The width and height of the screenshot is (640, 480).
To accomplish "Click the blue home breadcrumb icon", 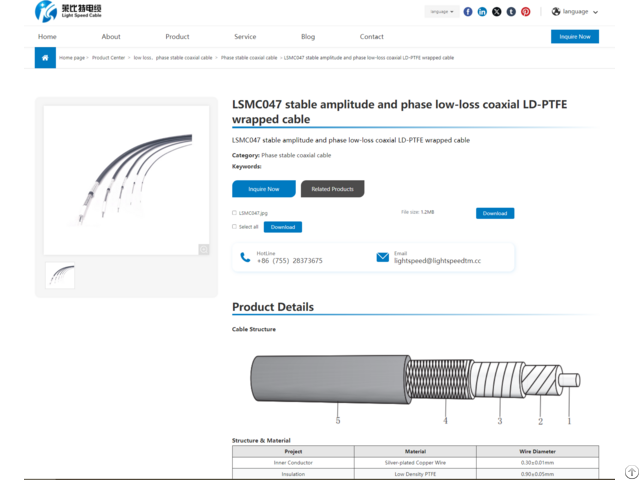I will point(45,58).
